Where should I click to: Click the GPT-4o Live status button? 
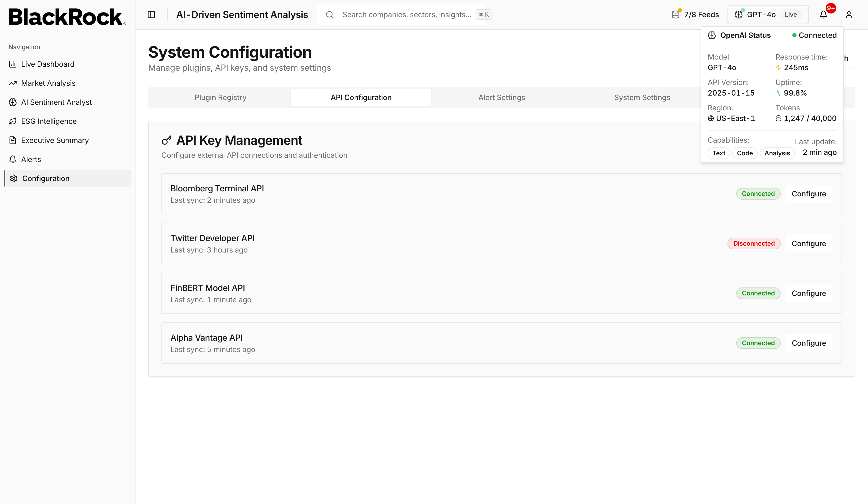(x=768, y=15)
